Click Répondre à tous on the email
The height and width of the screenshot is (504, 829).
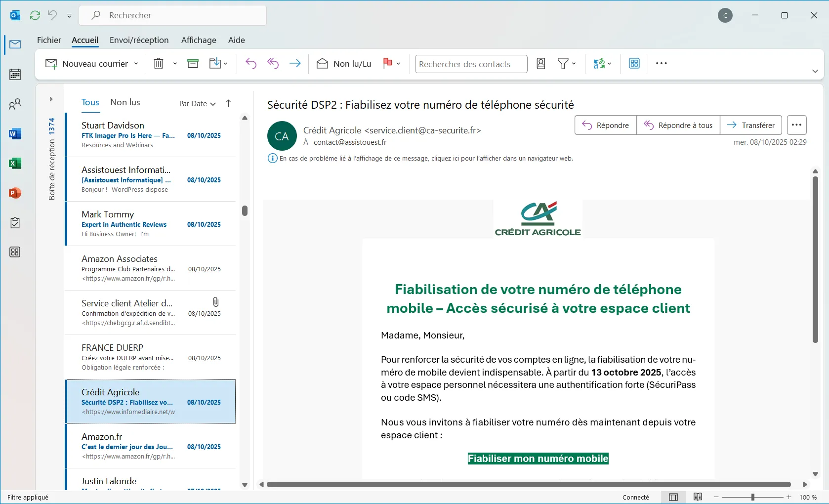[x=678, y=125]
